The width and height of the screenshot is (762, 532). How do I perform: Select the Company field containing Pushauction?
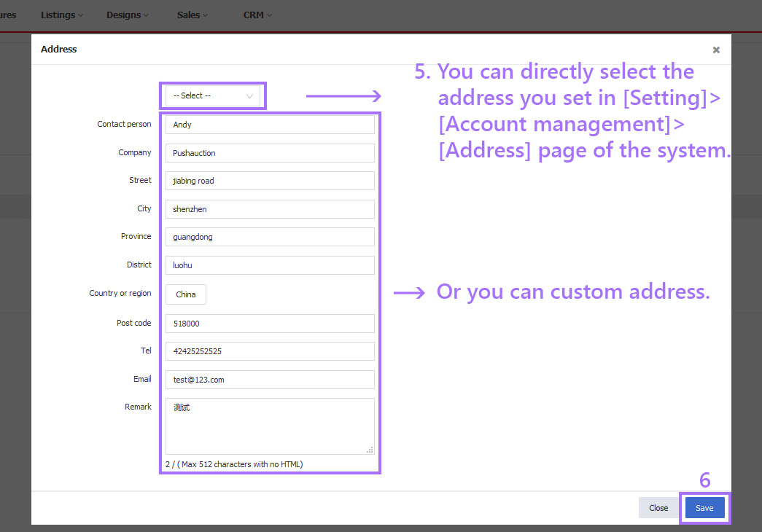(x=270, y=152)
